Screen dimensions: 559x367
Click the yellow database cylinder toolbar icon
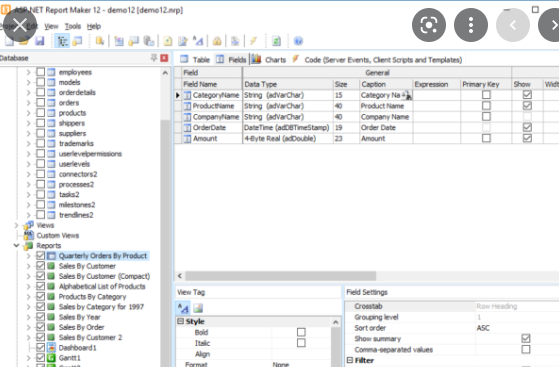pyautogui.click(x=99, y=41)
